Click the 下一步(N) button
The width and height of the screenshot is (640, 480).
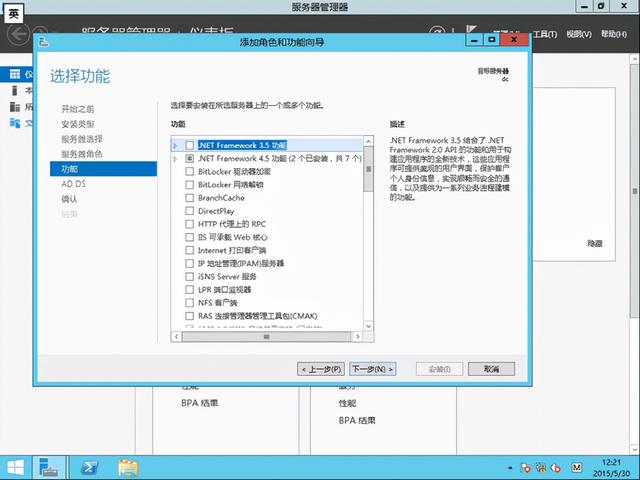pyautogui.click(x=373, y=369)
